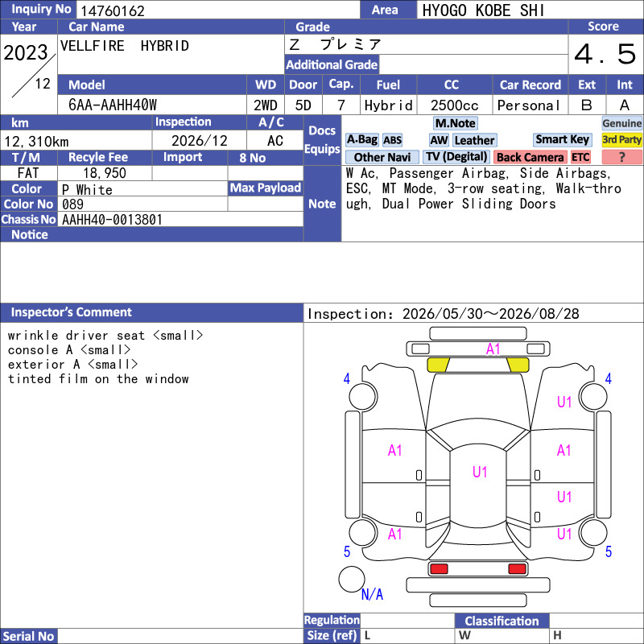Click the Smart Key badge

coord(562,139)
